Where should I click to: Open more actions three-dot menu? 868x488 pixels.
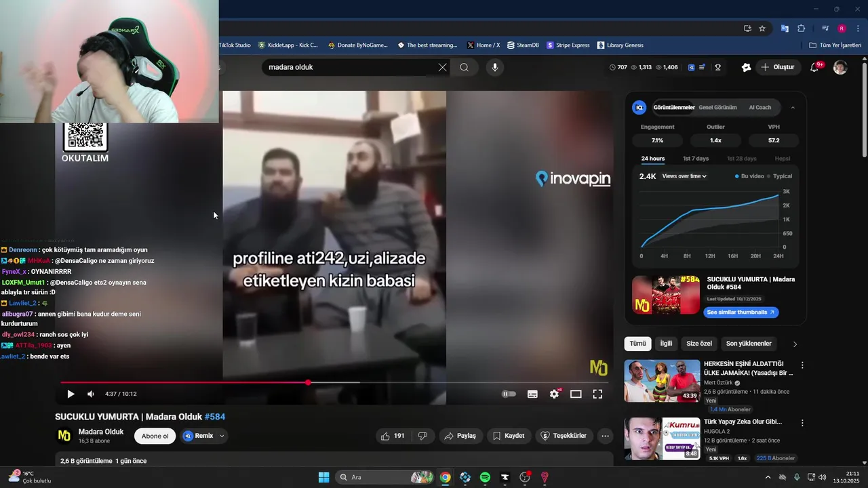tap(606, 436)
